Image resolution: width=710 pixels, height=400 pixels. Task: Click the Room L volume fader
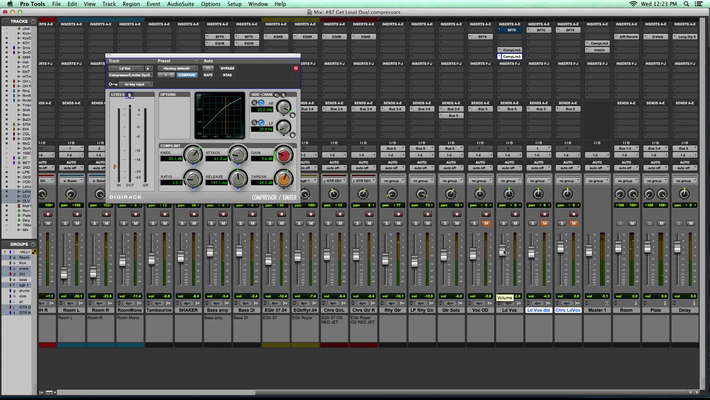coord(64,273)
